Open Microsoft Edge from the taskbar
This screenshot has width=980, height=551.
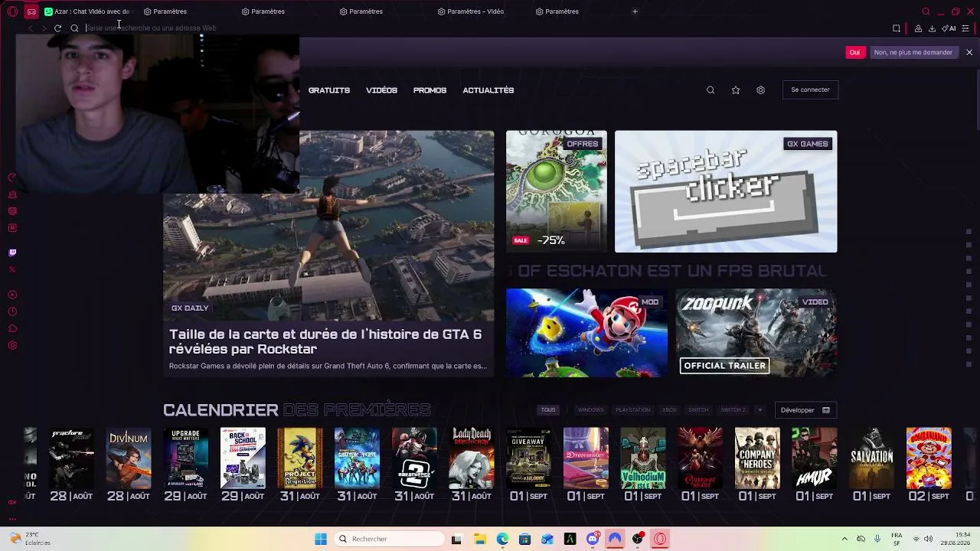[502, 539]
